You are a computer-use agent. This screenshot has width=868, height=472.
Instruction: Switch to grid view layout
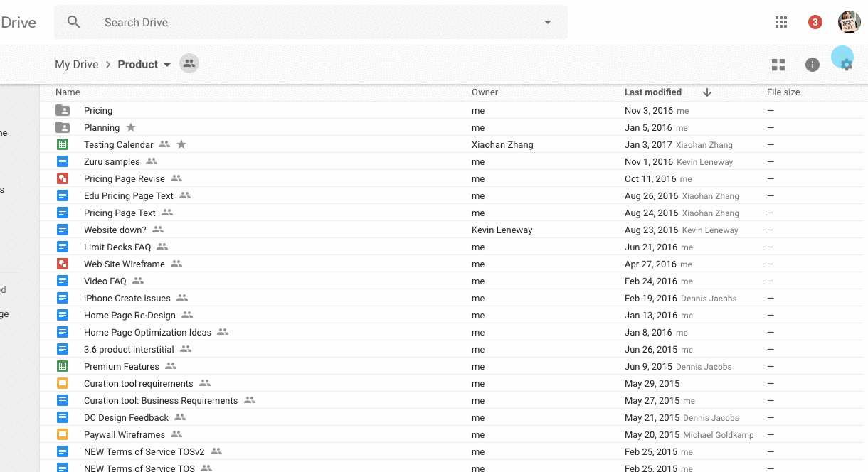[778, 65]
